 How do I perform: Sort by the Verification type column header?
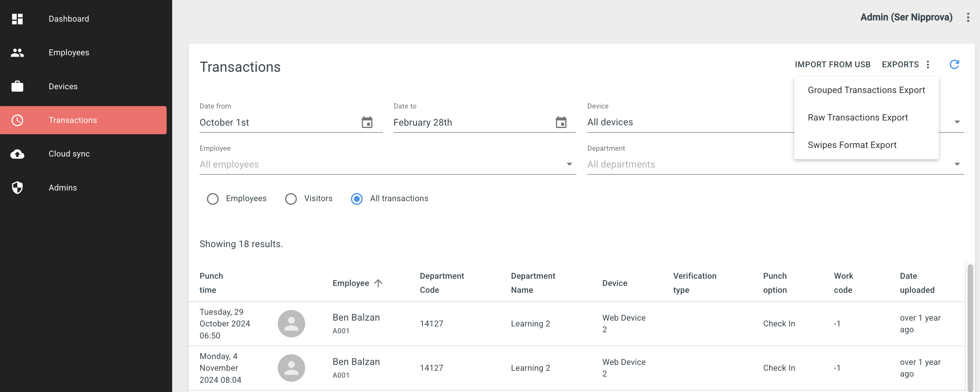pos(694,283)
